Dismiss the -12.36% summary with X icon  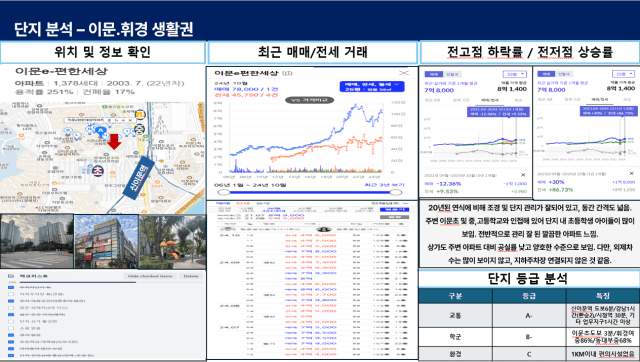[523, 175]
